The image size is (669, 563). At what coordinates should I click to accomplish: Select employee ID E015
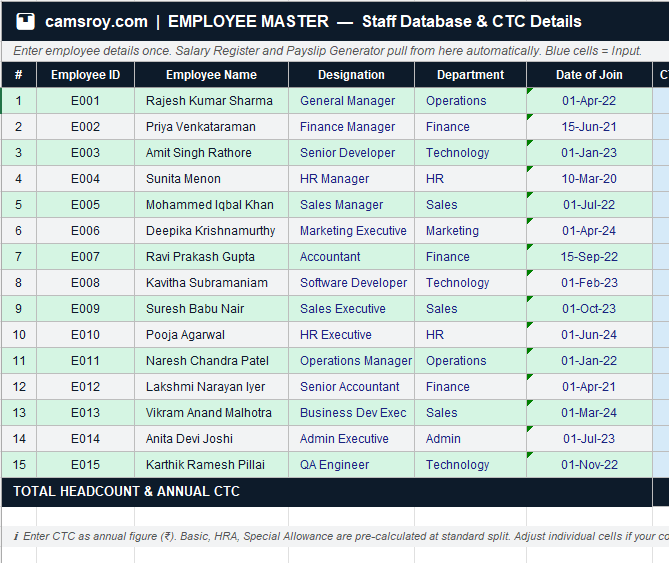coord(85,465)
